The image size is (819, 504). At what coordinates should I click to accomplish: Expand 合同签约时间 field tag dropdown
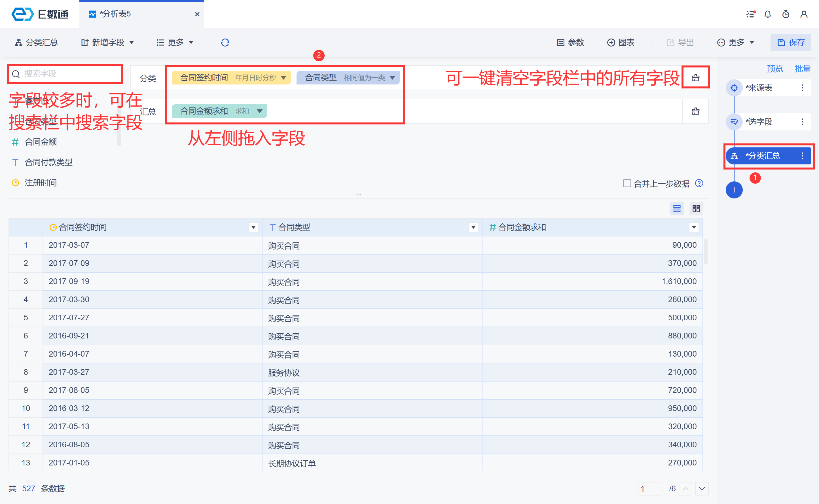coord(284,78)
